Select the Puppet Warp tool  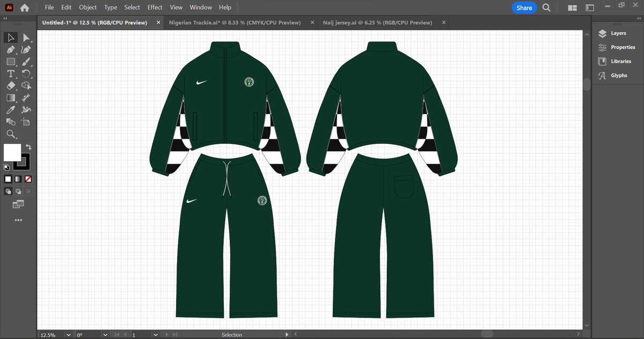click(x=26, y=109)
